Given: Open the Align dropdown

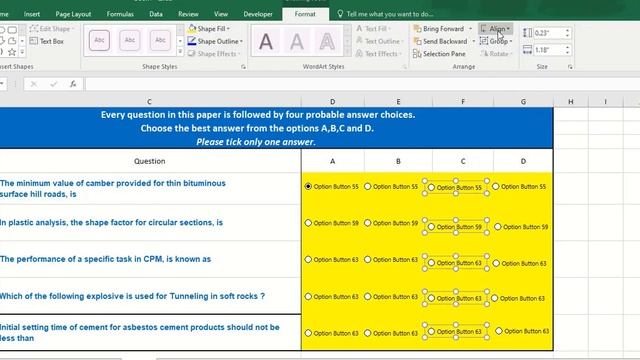Looking at the screenshot, I should 496,29.
